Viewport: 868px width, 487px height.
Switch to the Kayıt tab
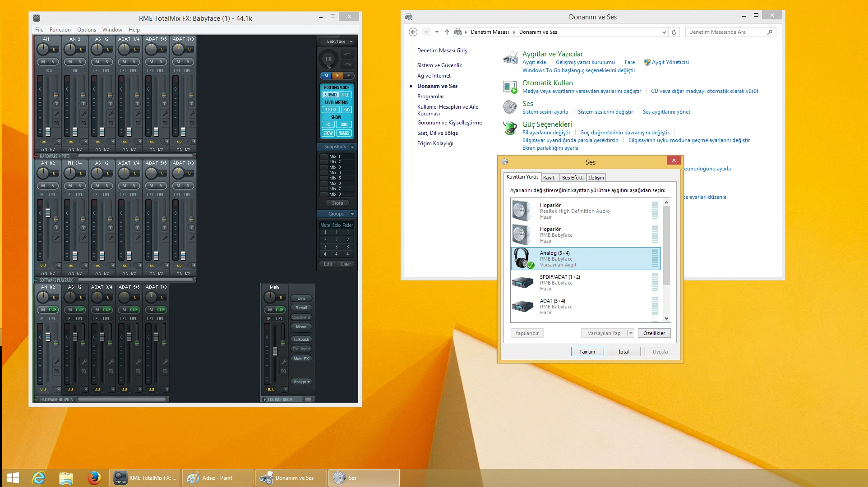coord(550,178)
